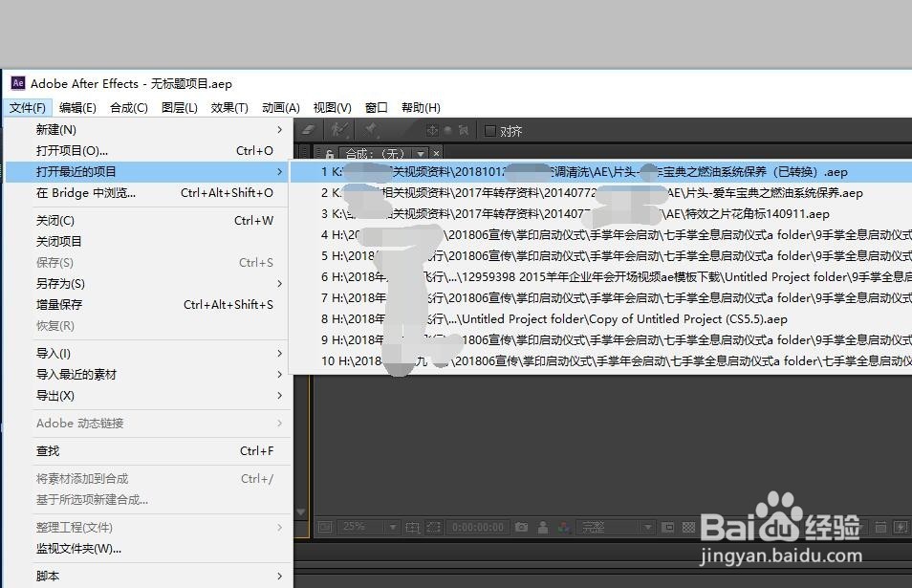Open the 窗口 menu
This screenshot has width=912, height=588.
coord(377,108)
